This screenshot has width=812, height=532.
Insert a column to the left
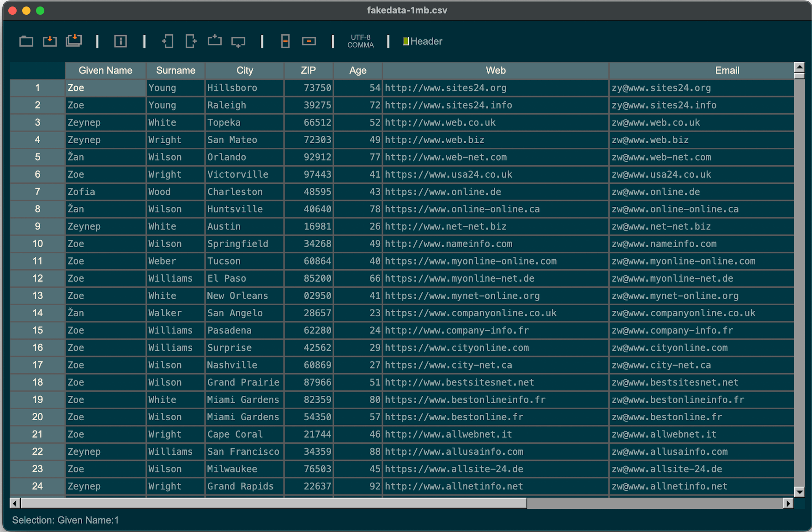pos(168,42)
